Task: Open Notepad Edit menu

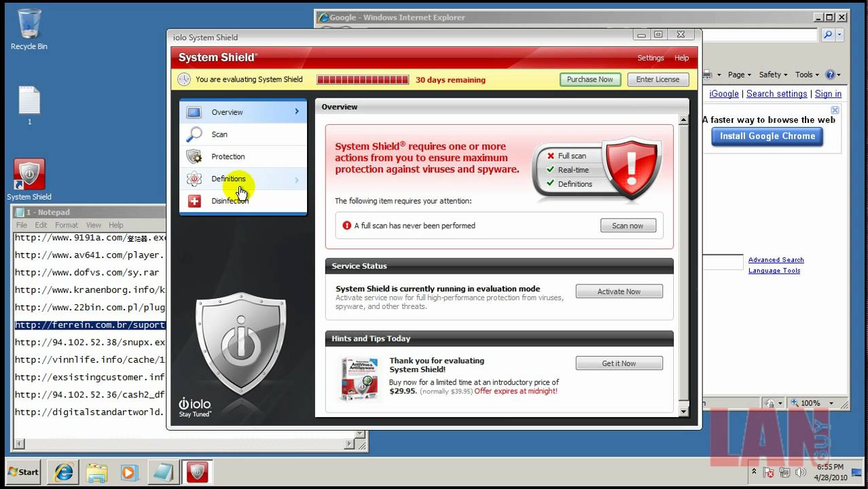Action: tap(41, 225)
